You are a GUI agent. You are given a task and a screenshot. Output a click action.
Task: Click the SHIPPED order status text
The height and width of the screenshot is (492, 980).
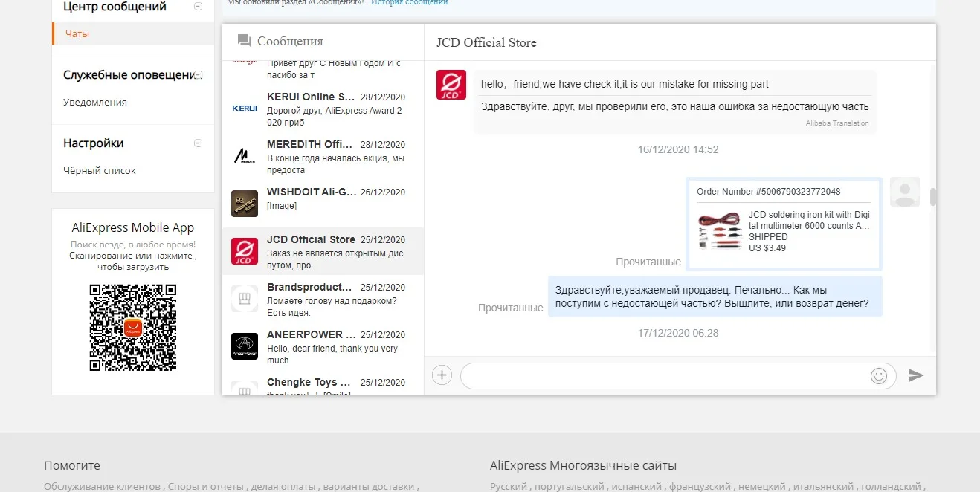[x=768, y=237]
